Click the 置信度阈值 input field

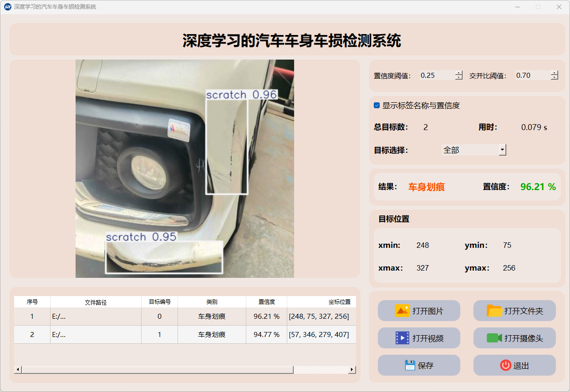pyautogui.click(x=436, y=75)
